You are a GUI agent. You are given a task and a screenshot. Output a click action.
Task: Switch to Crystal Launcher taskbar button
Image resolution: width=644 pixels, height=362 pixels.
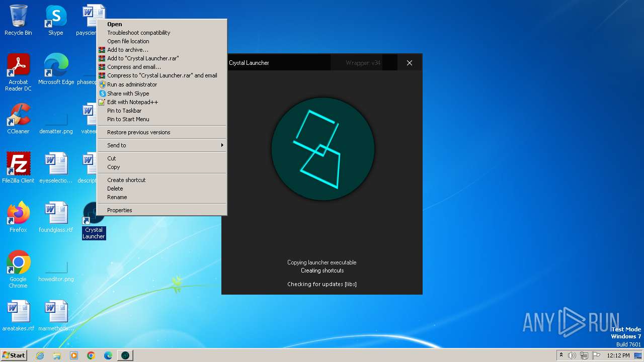(x=125, y=355)
